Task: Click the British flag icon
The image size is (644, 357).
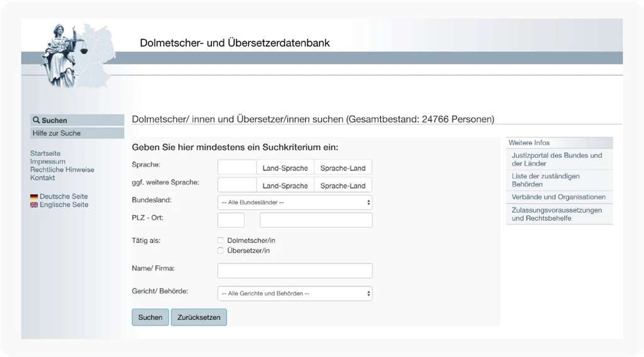Action: click(34, 205)
